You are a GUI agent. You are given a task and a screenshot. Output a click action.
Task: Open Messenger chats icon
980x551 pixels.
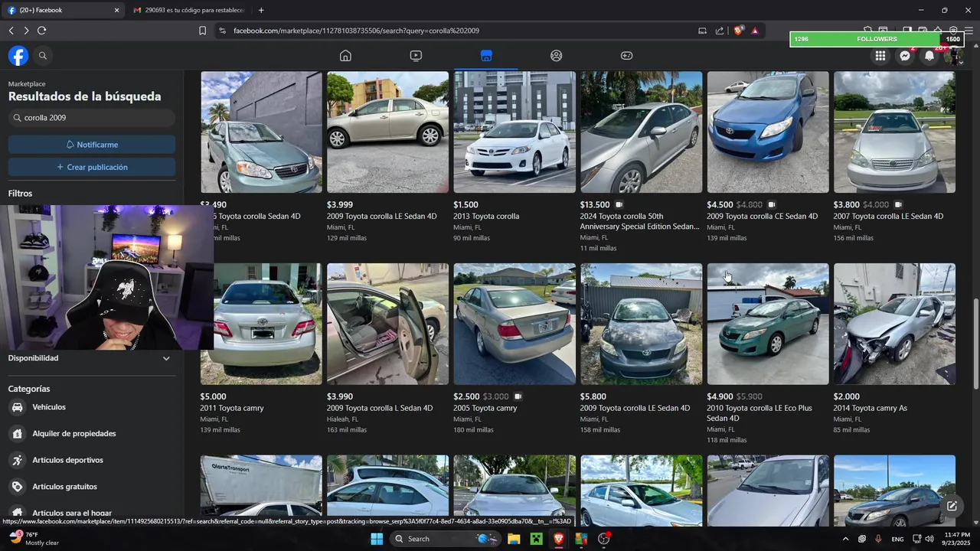[905, 56]
